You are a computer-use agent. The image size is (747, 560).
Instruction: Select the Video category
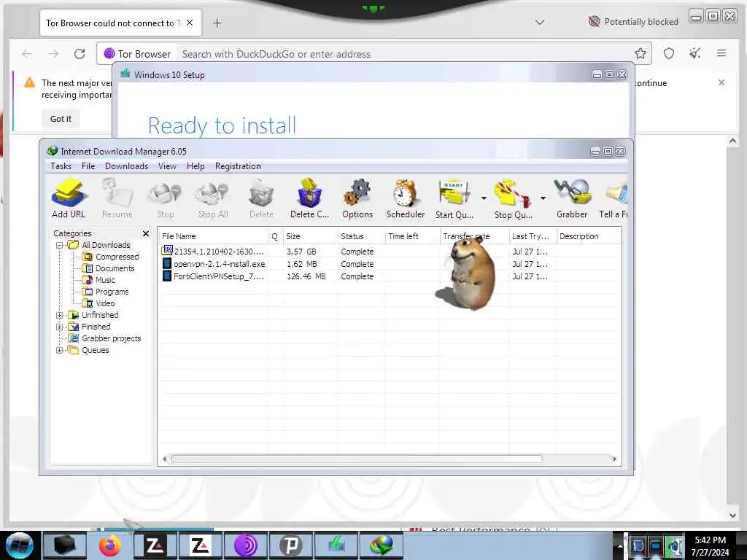click(105, 303)
